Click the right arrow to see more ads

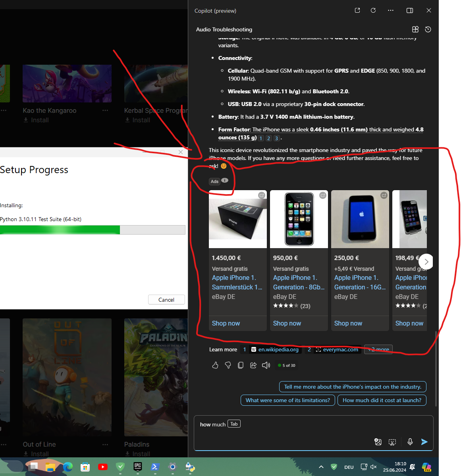pos(426,261)
